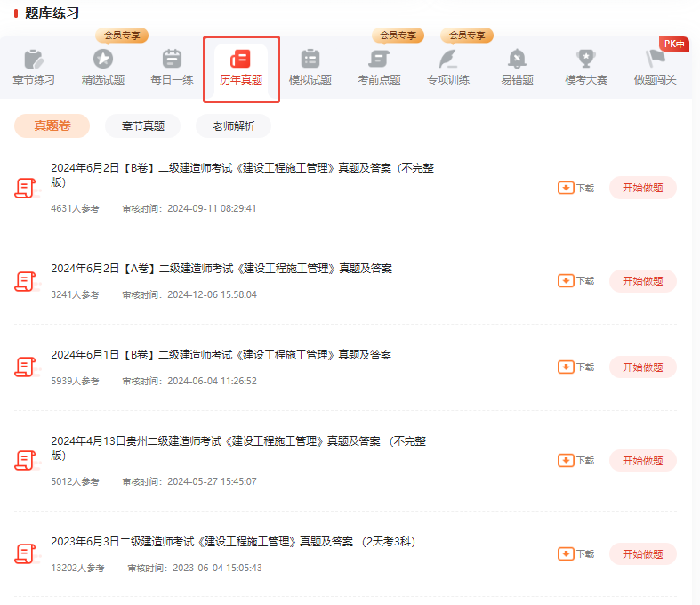This screenshot has width=700, height=605.
Task: Open the 专项训练 feather icon
Action: click(x=448, y=59)
